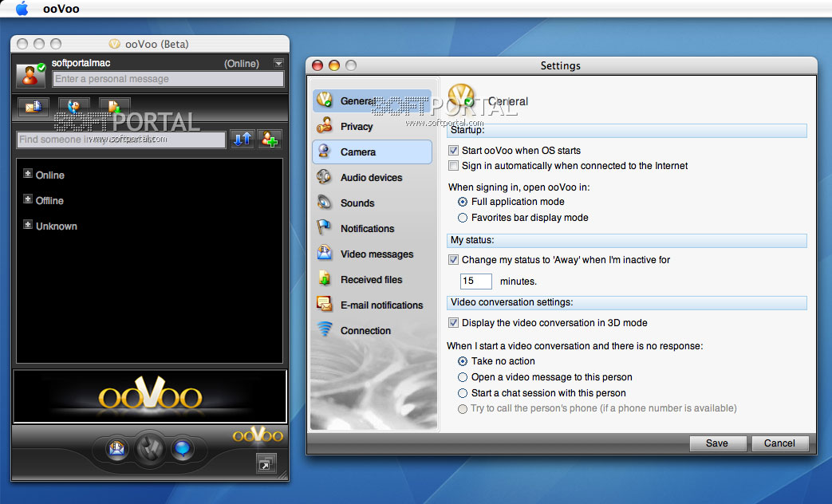Image resolution: width=832 pixels, height=504 pixels.
Task: Toggle Start ooVoo when OS starts
Action: point(453,151)
